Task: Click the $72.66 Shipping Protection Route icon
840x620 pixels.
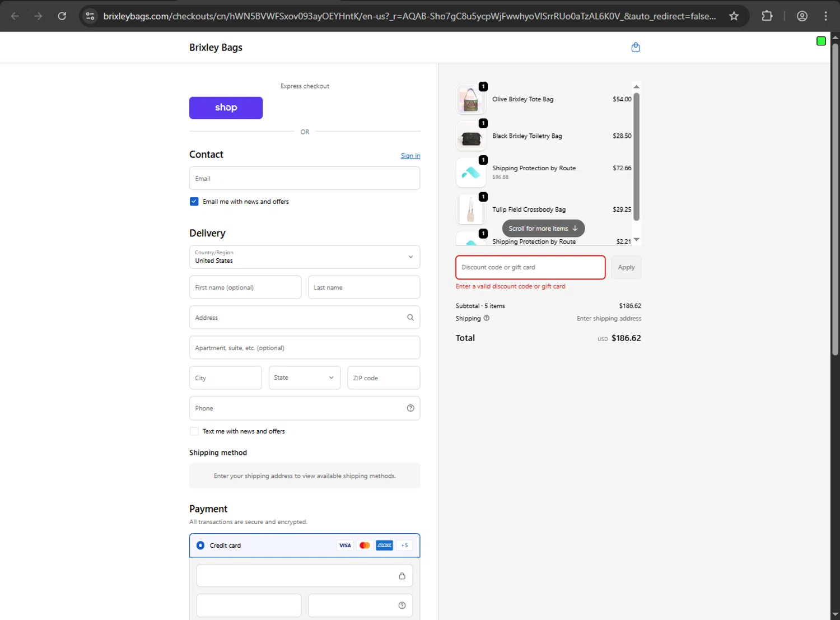Action: [x=471, y=173]
